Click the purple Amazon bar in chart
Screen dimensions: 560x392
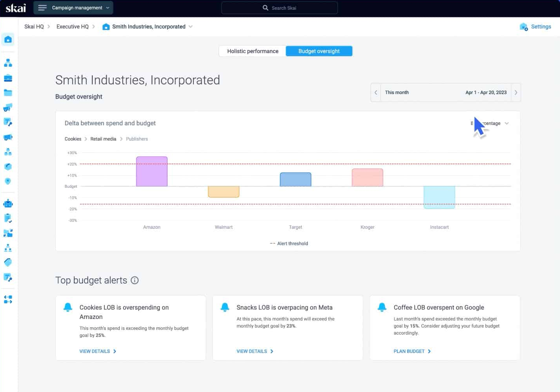coord(152,172)
